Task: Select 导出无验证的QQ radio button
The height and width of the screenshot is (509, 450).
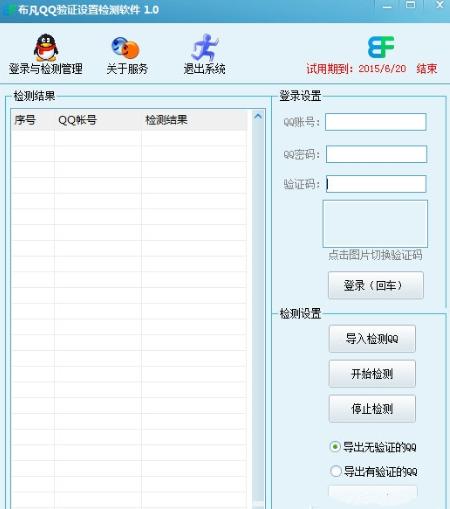Action: pos(335,447)
